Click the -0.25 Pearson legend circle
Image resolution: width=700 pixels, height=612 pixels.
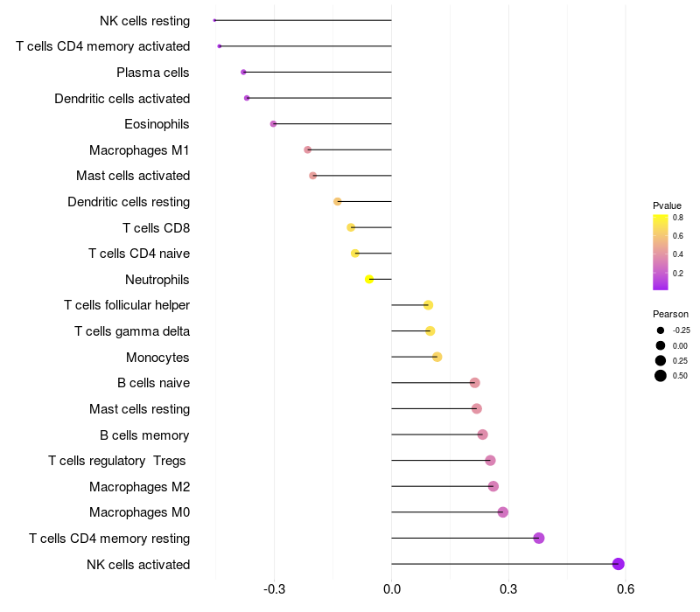(661, 330)
